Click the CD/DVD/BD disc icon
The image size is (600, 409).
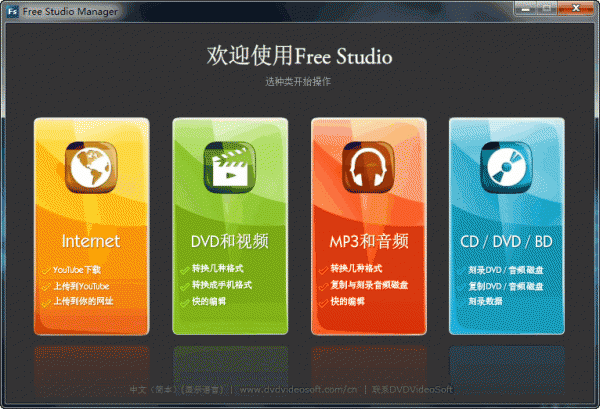coord(506,167)
